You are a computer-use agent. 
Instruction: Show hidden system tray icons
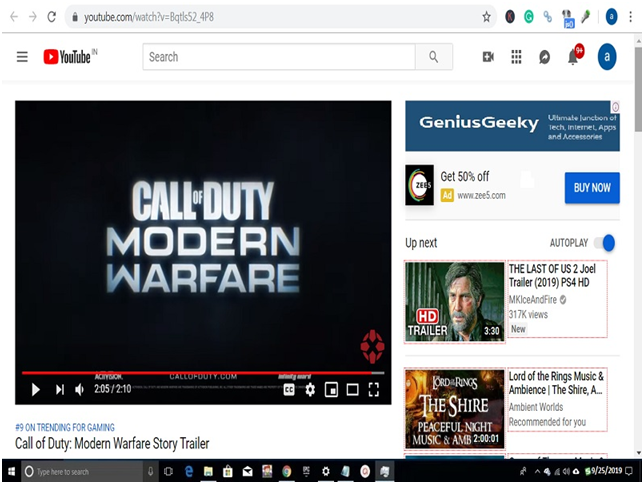click(x=537, y=471)
